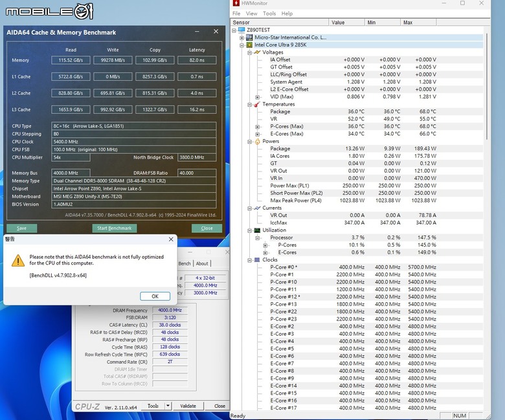The height and width of the screenshot is (420, 505).
Task: Expand the P-Cores utilization node
Action: coord(265,245)
